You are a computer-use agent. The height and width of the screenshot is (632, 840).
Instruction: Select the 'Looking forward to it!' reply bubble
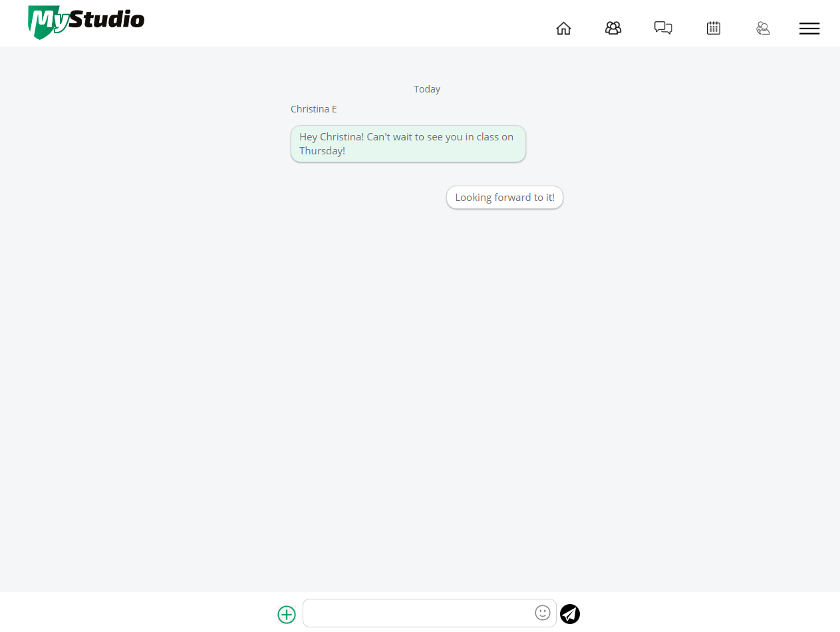click(505, 198)
